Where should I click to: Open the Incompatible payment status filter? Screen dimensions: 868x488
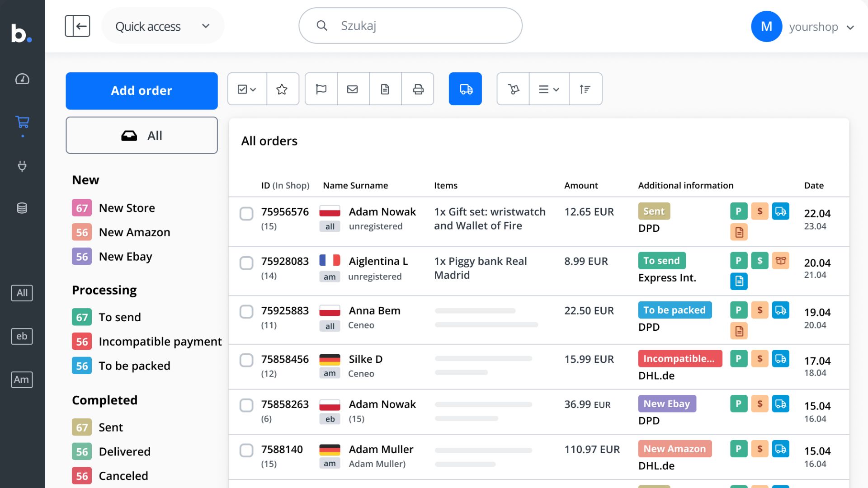146,342
